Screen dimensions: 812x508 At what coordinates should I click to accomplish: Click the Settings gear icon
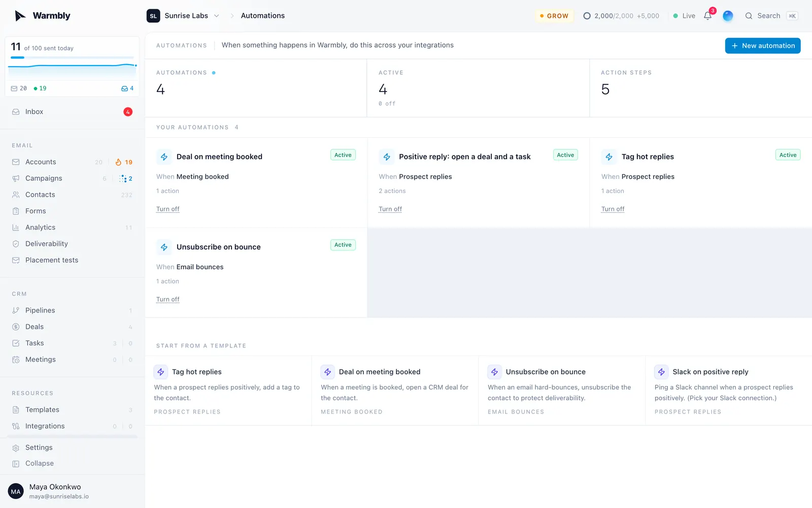pyautogui.click(x=16, y=448)
